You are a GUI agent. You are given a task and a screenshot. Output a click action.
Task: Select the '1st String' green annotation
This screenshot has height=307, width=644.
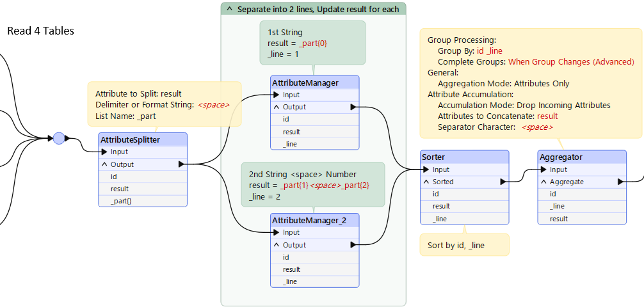[312, 43]
